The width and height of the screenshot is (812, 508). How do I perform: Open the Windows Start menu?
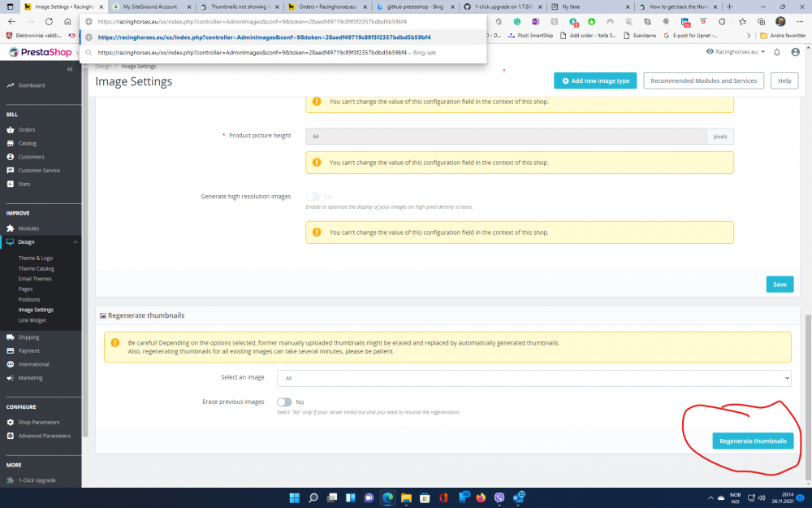pos(294,497)
